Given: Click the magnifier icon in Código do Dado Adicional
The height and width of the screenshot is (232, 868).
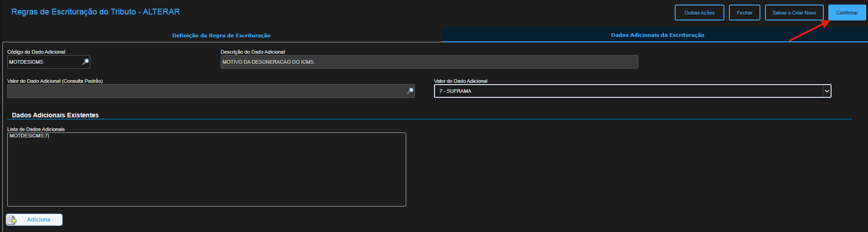Looking at the screenshot, I should coord(85,62).
